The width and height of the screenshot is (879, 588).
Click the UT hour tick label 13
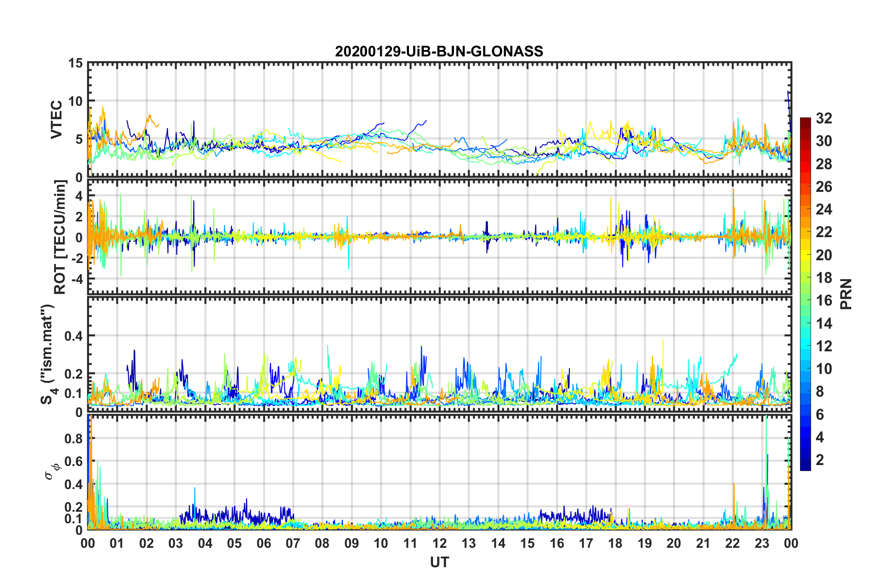469,543
